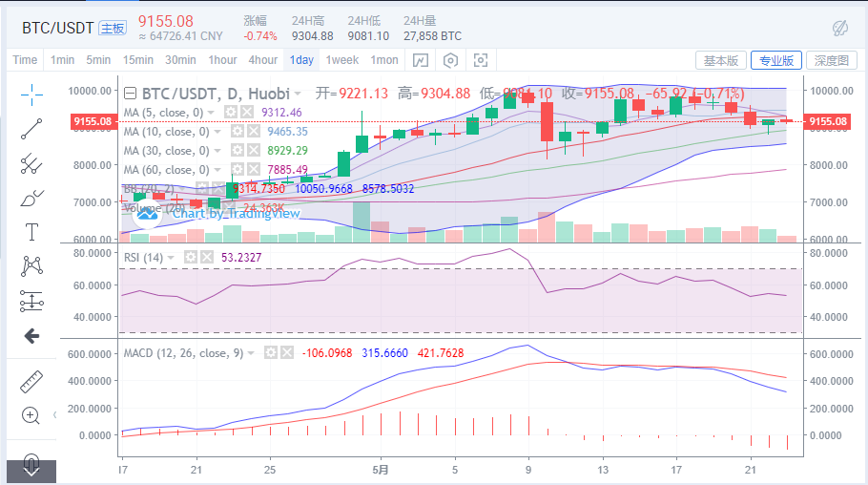Switch to 1week interval
The width and height of the screenshot is (868, 485).
coord(342,60)
